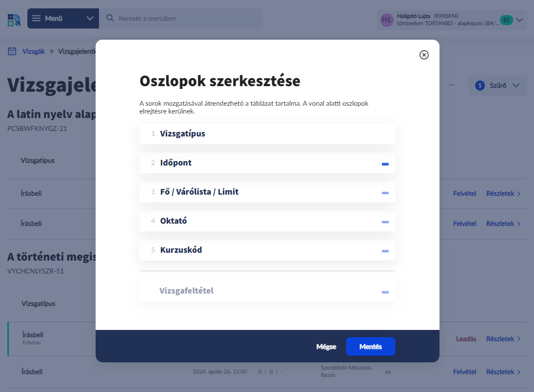Click the calendar icon in breadcrumb
Screen dimensions: 534x392
pyautogui.click(x=12, y=51)
